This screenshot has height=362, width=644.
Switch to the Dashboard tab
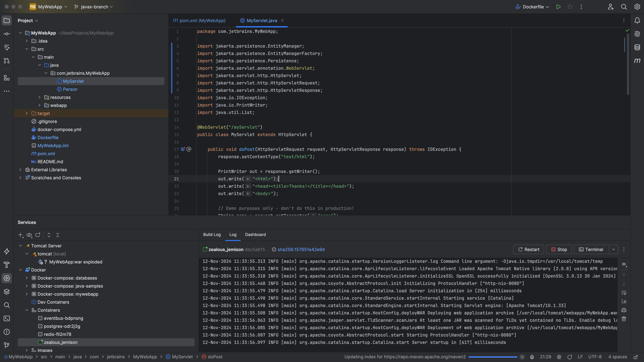pos(255,234)
